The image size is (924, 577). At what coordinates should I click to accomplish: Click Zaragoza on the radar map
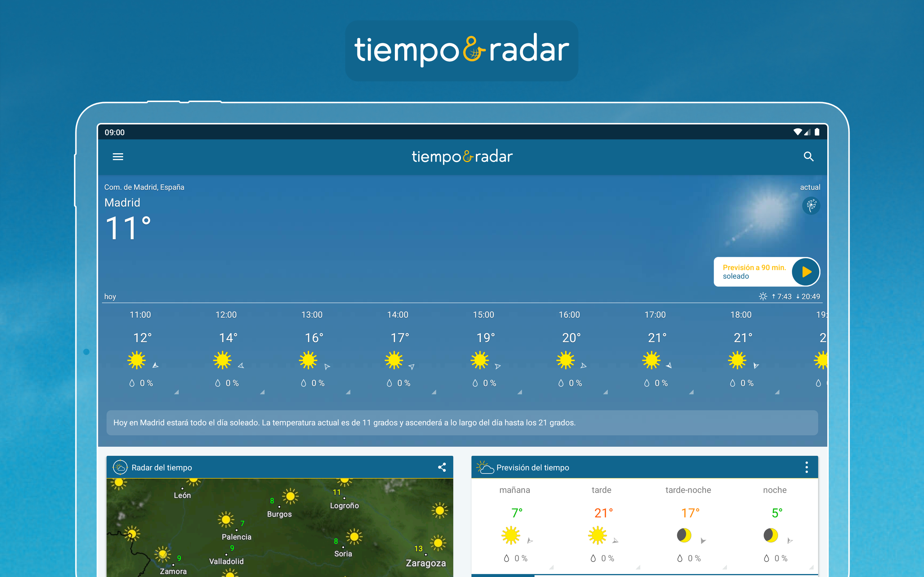(x=425, y=563)
